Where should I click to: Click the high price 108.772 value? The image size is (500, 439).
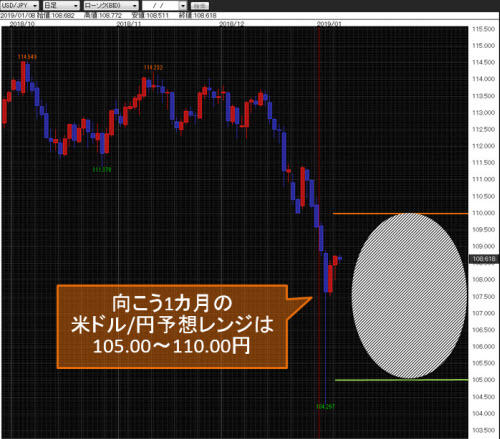(x=110, y=15)
